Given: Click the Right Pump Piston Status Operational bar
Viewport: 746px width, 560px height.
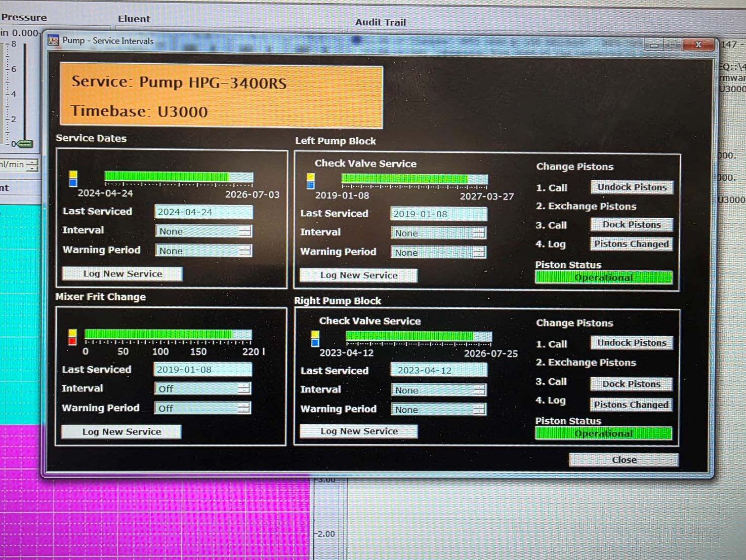Looking at the screenshot, I should (604, 433).
